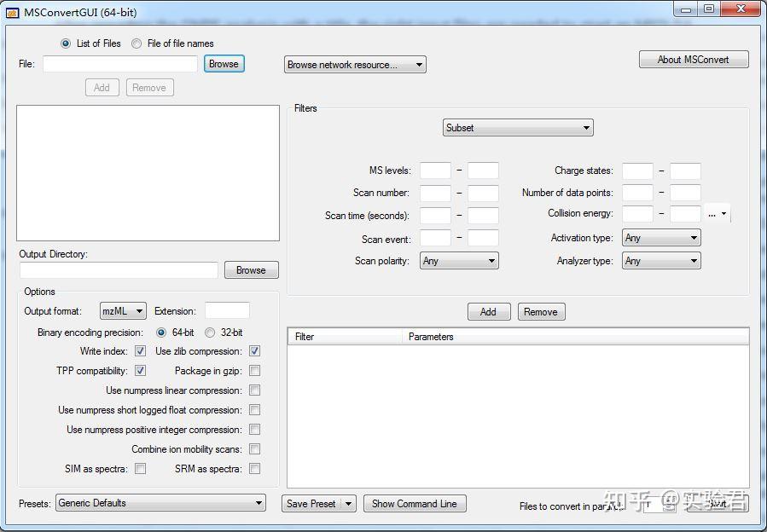
Task: Click the empty input files list box
Action: 148,173
